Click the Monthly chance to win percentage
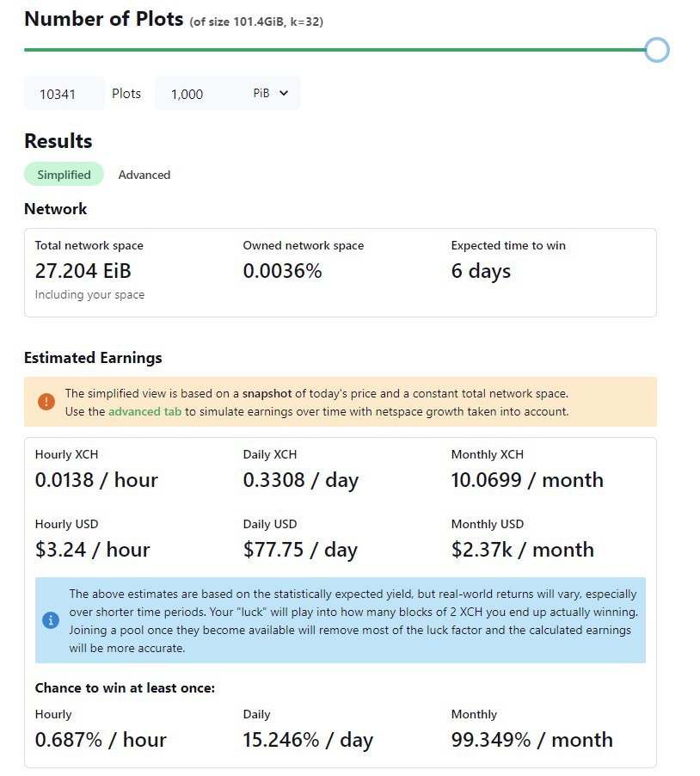 coord(531,740)
